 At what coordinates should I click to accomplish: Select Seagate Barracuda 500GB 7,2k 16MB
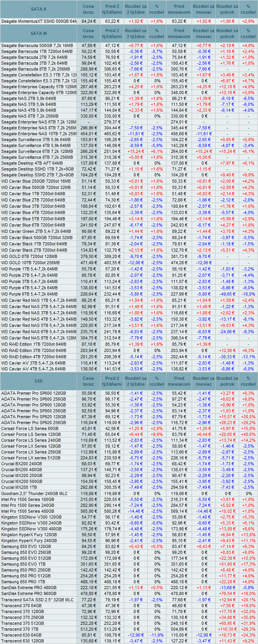coord(36,45)
